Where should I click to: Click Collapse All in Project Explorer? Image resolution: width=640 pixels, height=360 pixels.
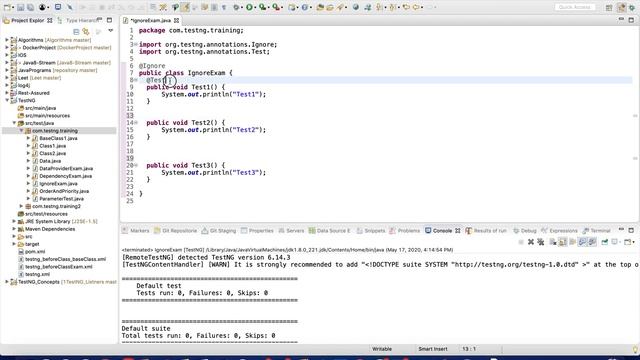[x=76, y=31]
